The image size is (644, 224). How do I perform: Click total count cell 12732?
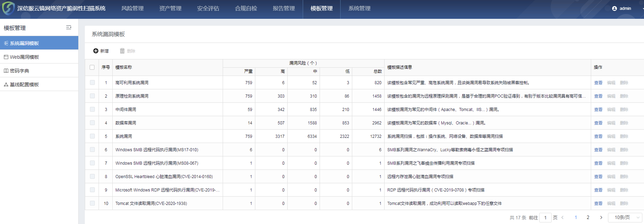click(x=375, y=136)
